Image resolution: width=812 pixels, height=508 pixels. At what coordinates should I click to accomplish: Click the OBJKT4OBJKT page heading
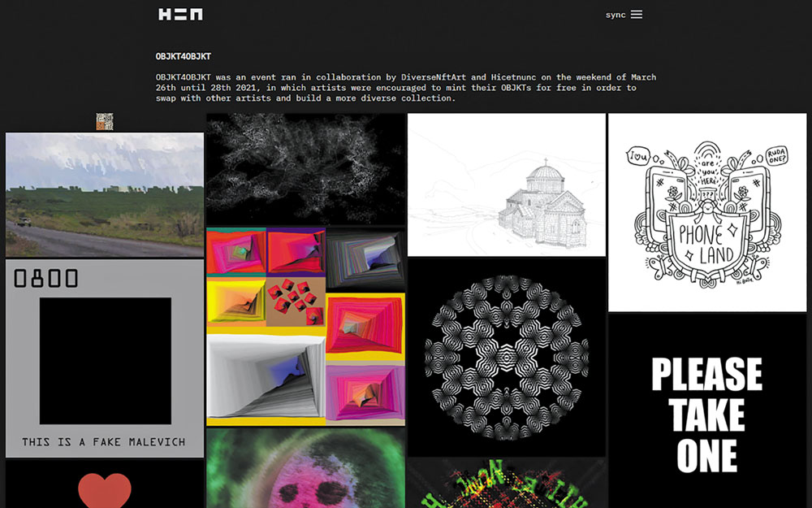coord(184,56)
